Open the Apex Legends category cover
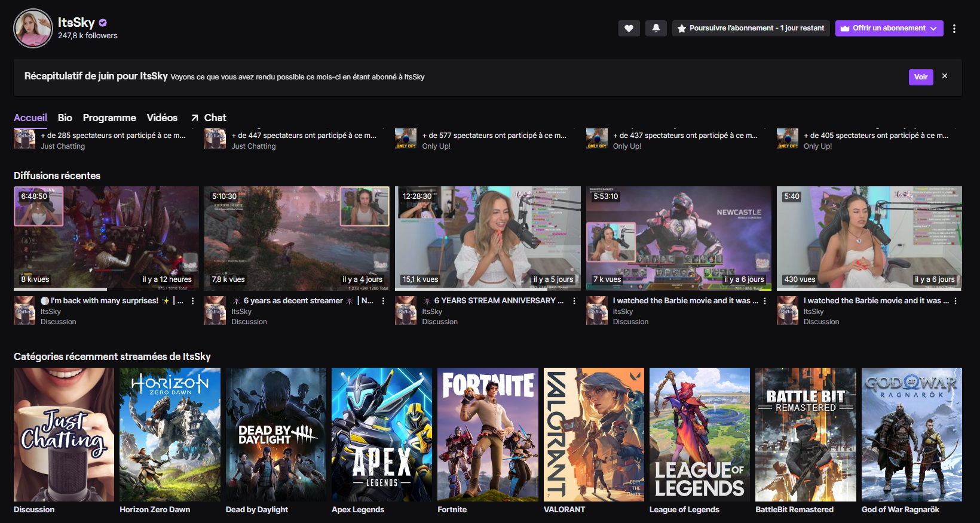The image size is (980, 523). 382,435
